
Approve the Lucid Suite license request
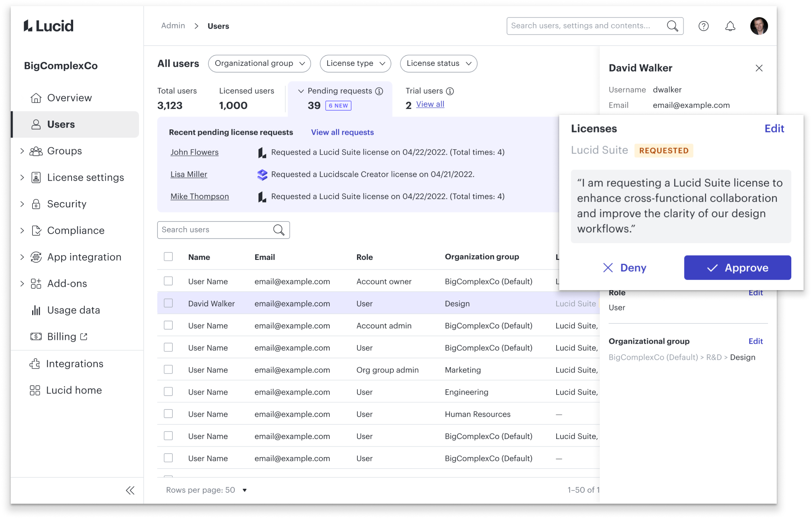(737, 268)
